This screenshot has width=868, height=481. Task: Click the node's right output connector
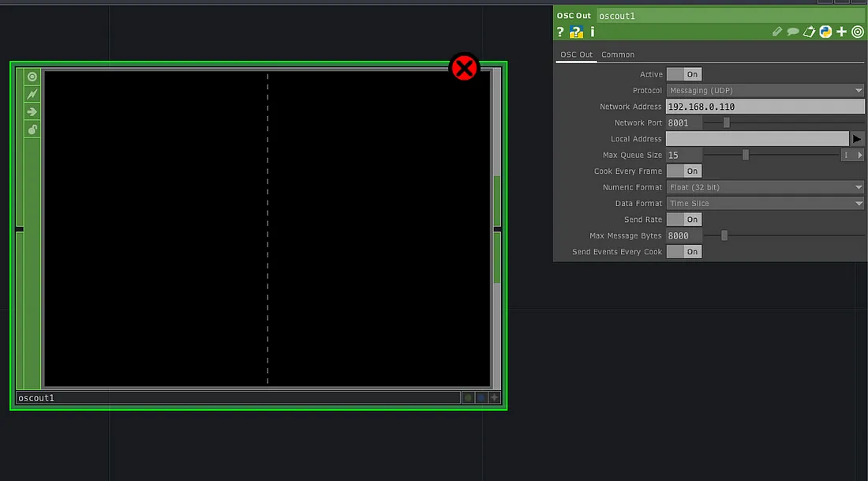(498, 229)
